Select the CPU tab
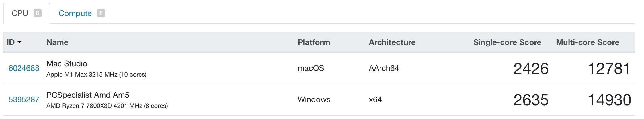644x119 pixels. (26, 13)
